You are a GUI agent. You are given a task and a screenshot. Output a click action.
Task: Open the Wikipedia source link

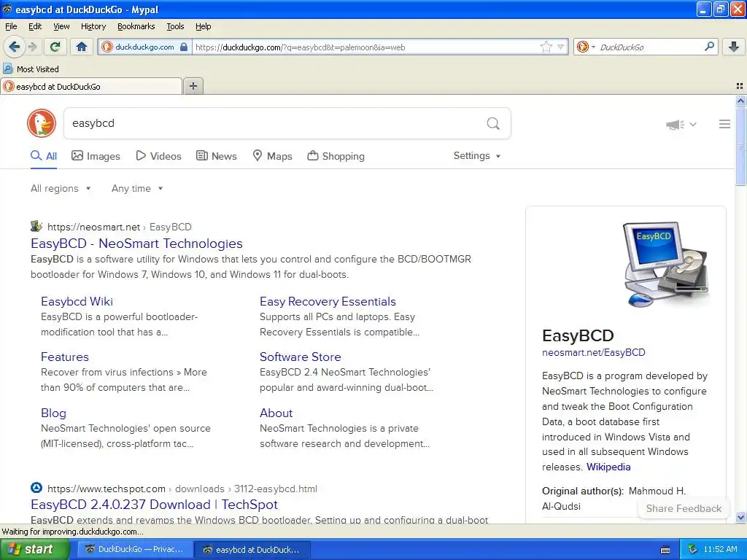pyautogui.click(x=608, y=467)
